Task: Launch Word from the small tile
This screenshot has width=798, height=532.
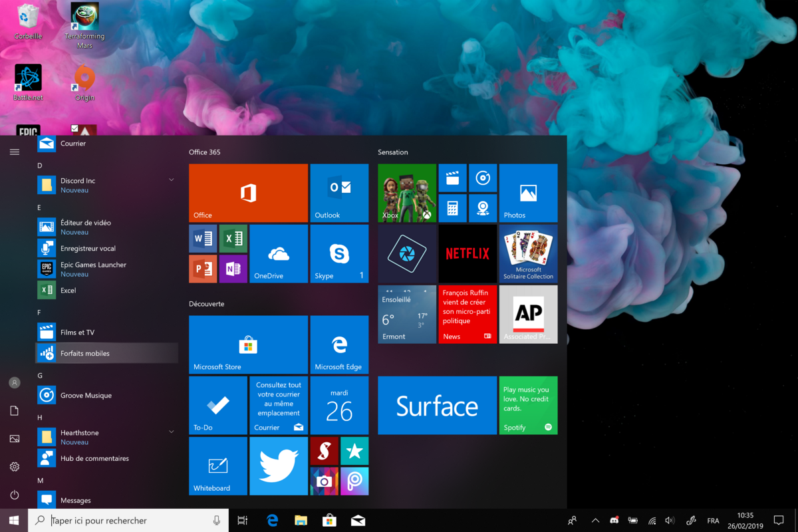Action: (203, 239)
